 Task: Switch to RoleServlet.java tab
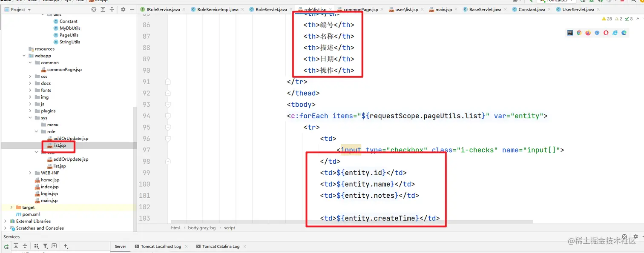(x=271, y=9)
